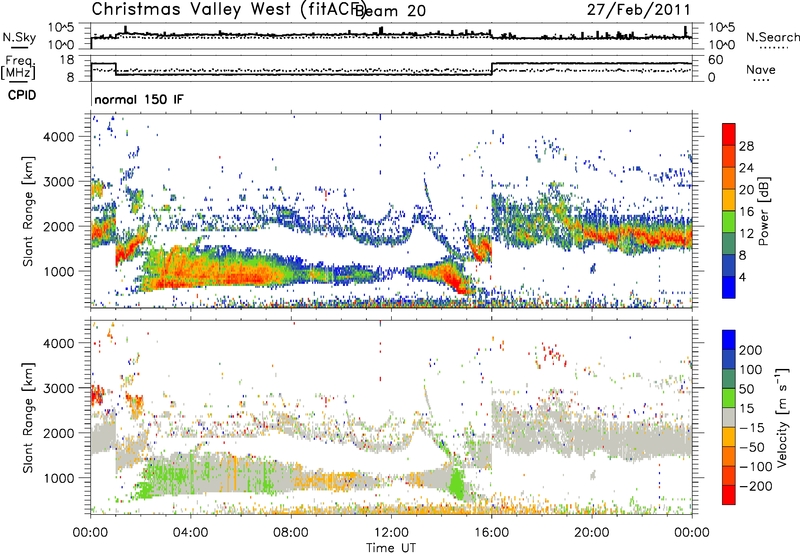Click the '08:00' time tick label
800x554 pixels.
(291, 533)
